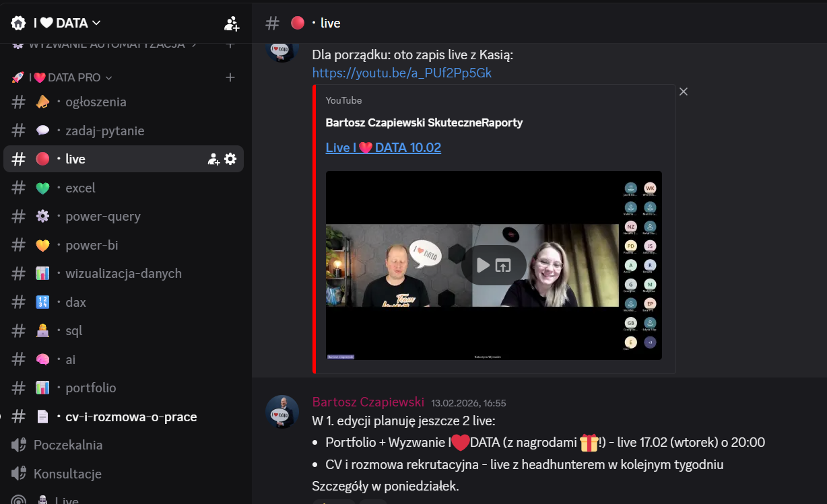Click the create invite icon on live channel
This screenshot has height=504, width=827.
tap(213, 159)
